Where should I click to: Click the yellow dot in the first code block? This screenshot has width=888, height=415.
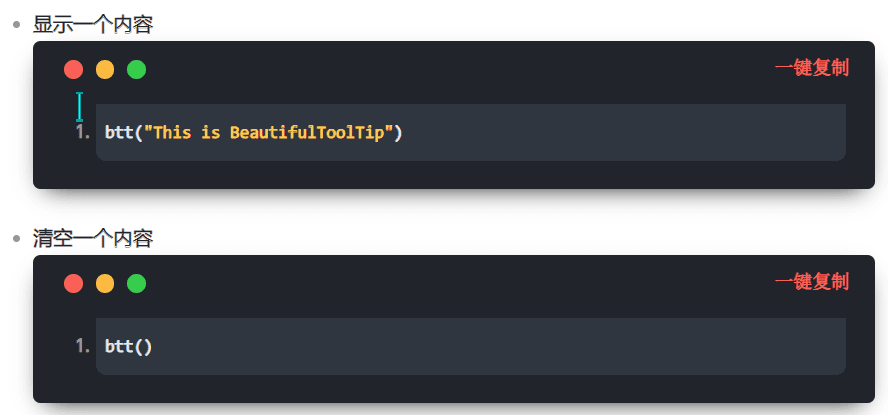pyautogui.click(x=105, y=70)
